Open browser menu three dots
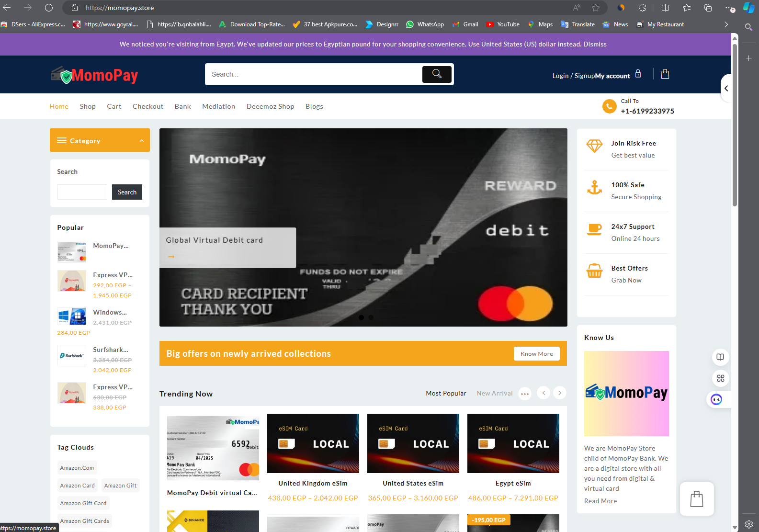The height and width of the screenshot is (532, 759). 729,8
